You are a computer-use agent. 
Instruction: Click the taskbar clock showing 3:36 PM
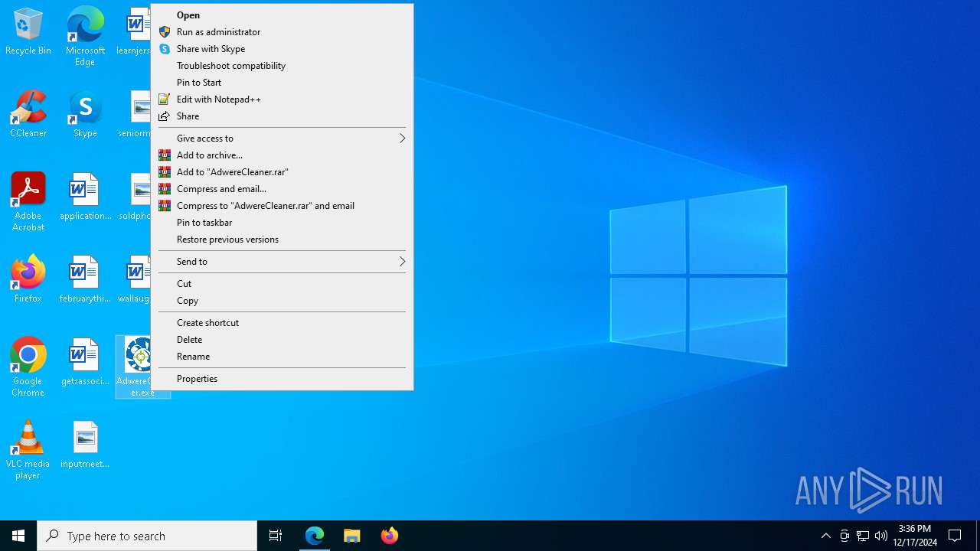pos(915,536)
